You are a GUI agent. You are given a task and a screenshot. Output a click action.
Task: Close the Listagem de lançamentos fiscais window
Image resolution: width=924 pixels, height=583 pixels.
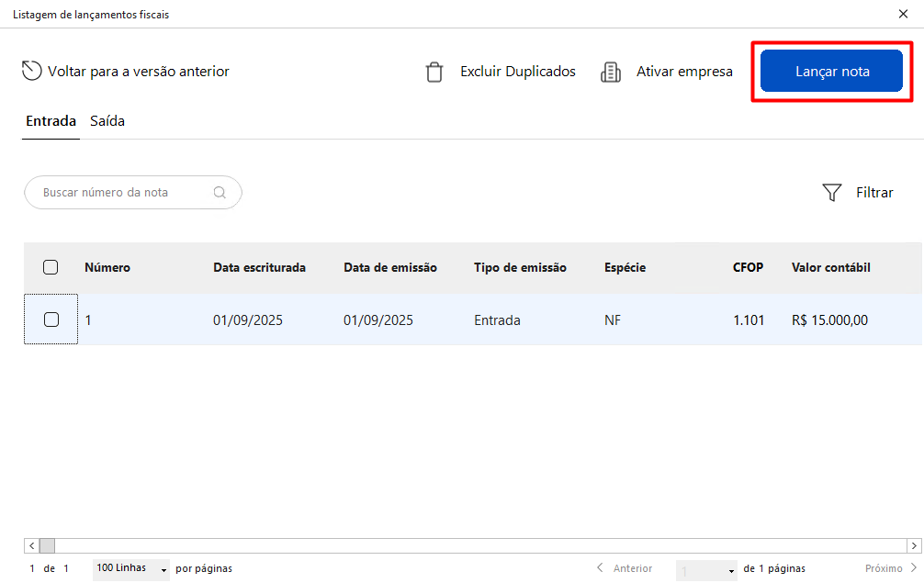coord(903,14)
